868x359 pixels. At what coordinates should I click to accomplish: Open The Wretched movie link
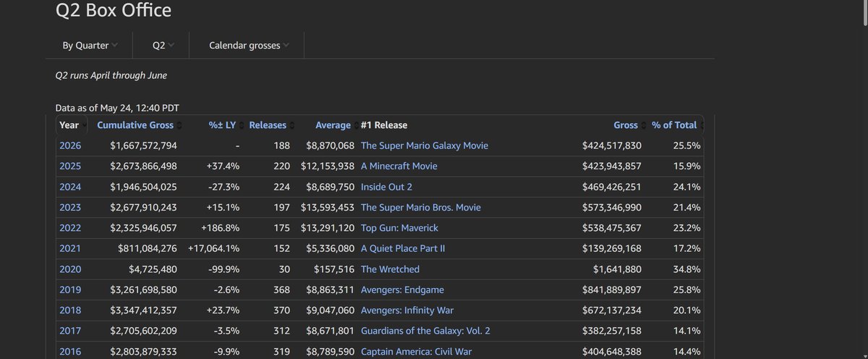390,269
